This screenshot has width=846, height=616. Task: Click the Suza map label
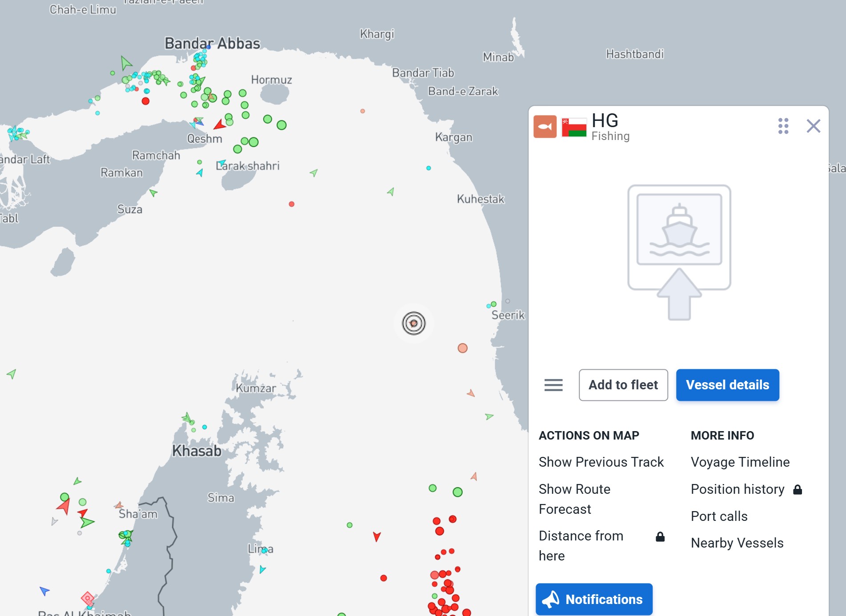point(130,209)
